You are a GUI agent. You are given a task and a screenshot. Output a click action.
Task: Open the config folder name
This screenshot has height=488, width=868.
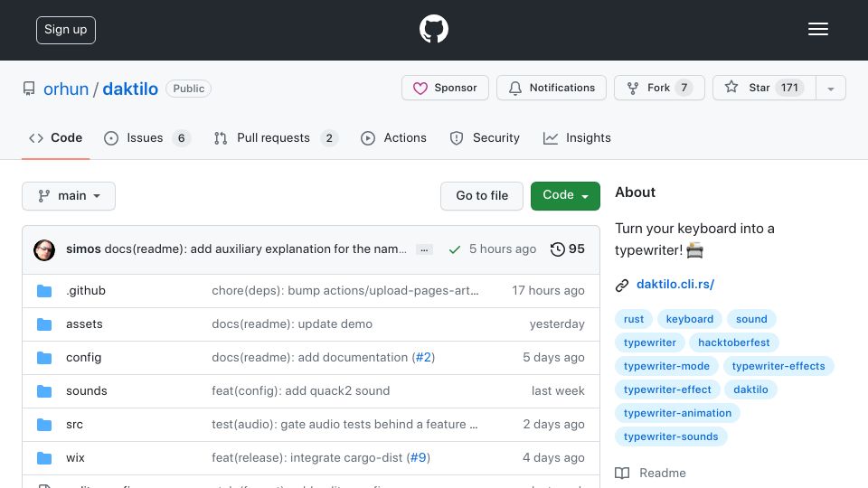(83, 358)
